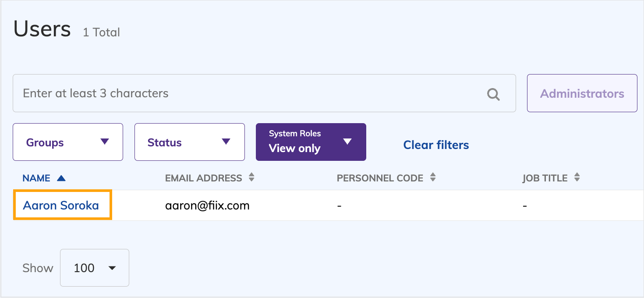Click the personnel code cell in Aaron's row

coord(339,205)
